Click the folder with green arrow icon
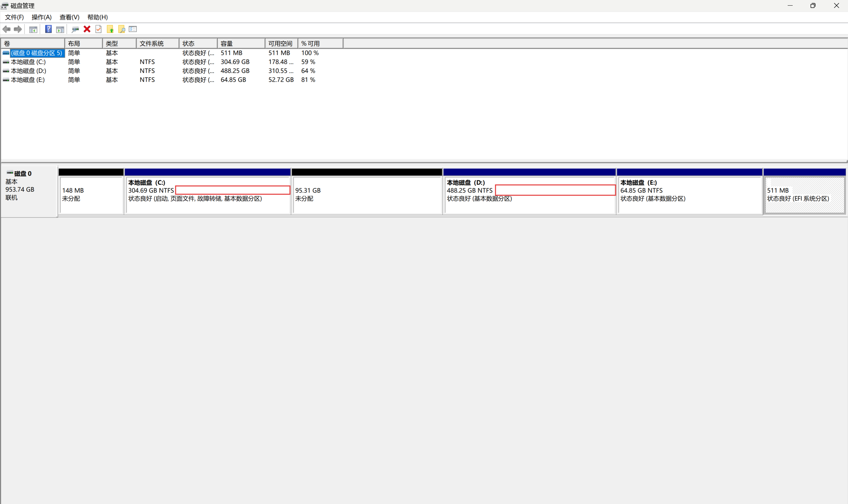848x504 pixels. click(x=110, y=29)
